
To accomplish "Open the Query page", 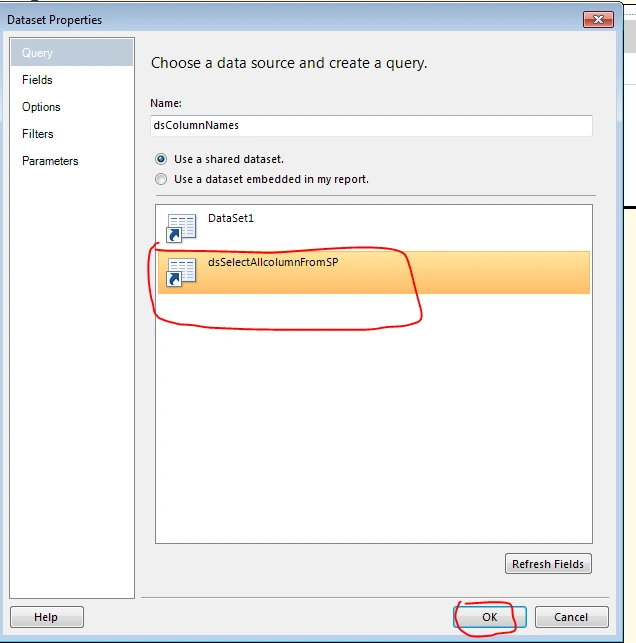I will tap(72, 53).
